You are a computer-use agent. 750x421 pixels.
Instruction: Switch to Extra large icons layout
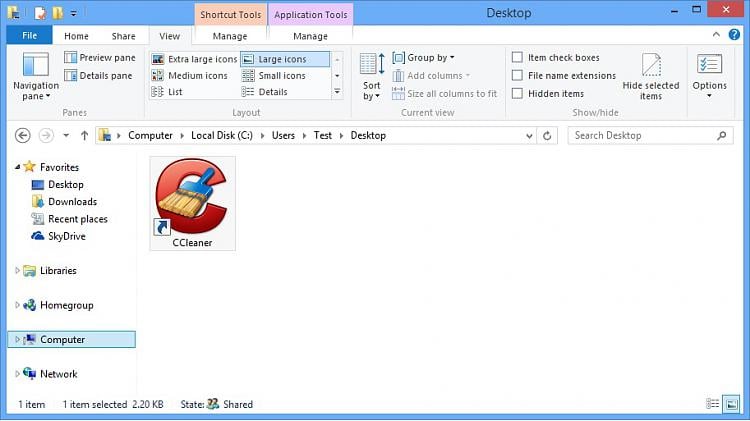(194, 59)
